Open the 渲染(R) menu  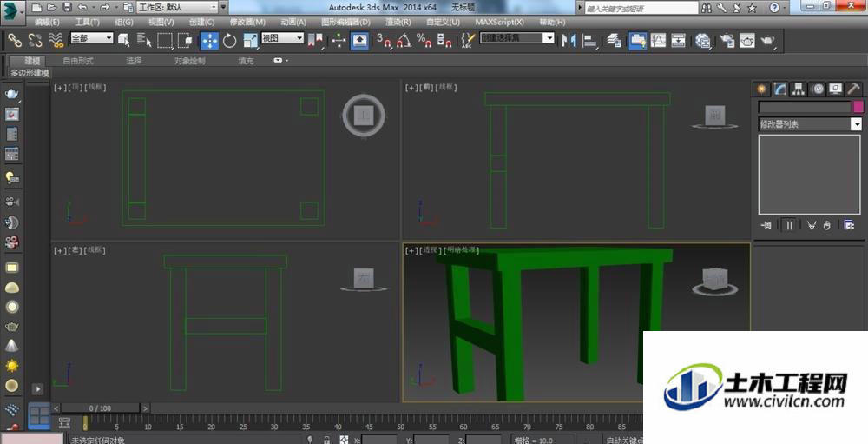pos(398,23)
